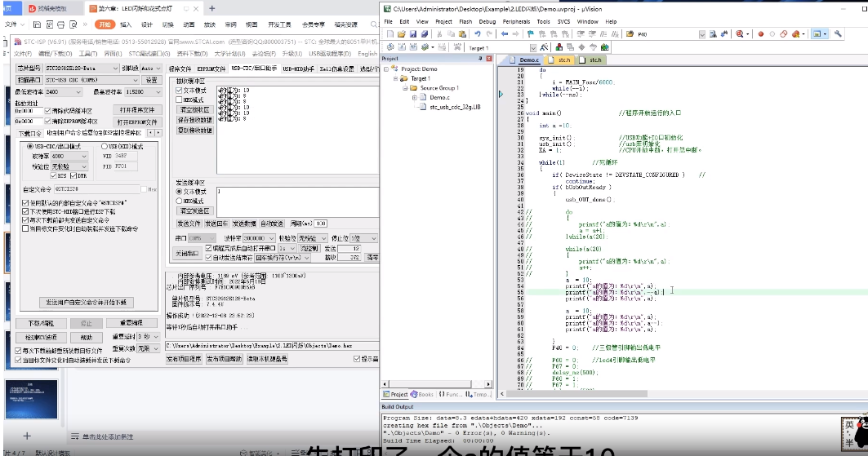Select the WPS slide thumbnail in the sidebar

click(x=32, y=399)
